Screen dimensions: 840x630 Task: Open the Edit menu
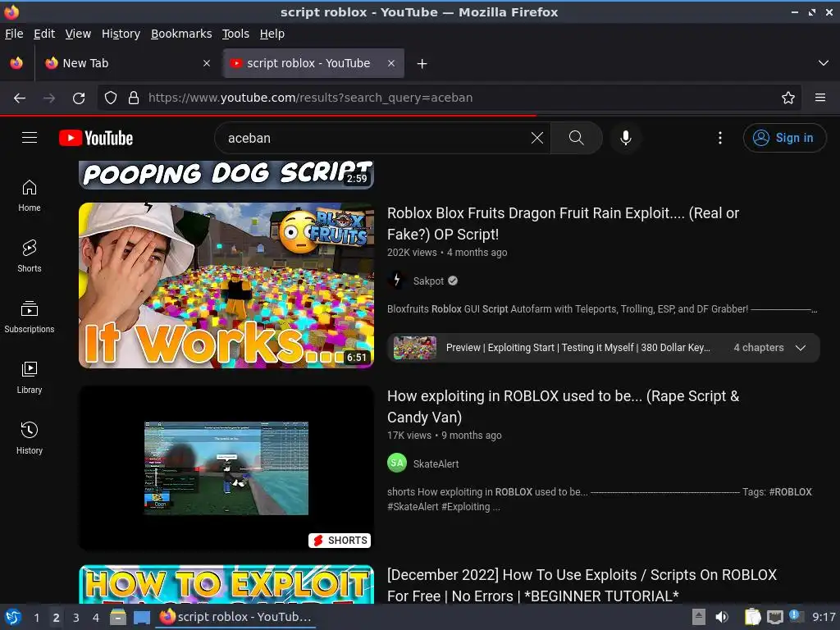pyautogui.click(x=44, y=34)
